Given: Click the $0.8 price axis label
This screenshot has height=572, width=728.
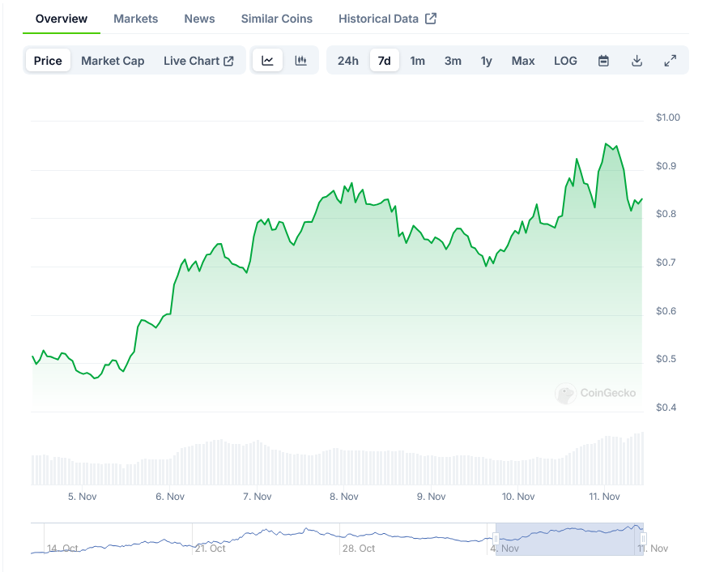Looking at the screenshot, I should [666, 214].
